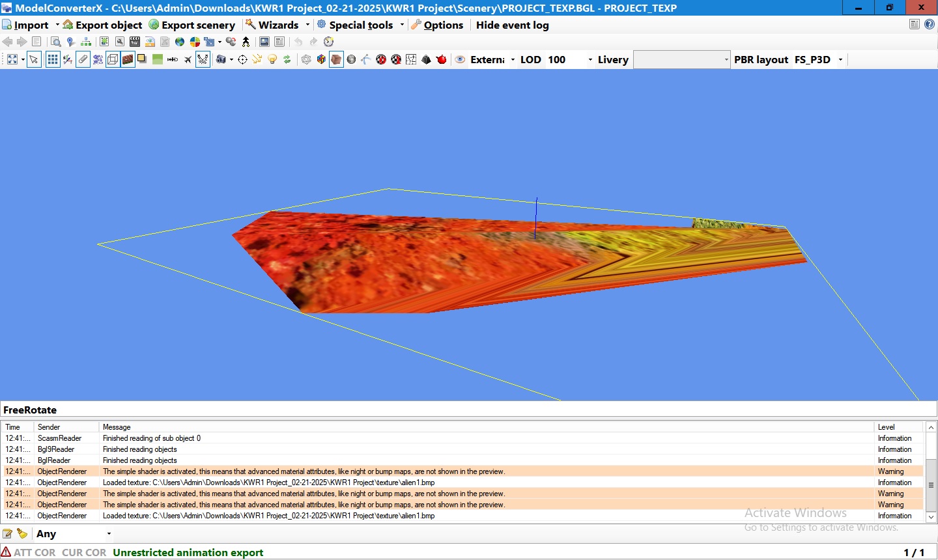
Task: Click the event log scroll up arrow
Action: click(931, 427)
